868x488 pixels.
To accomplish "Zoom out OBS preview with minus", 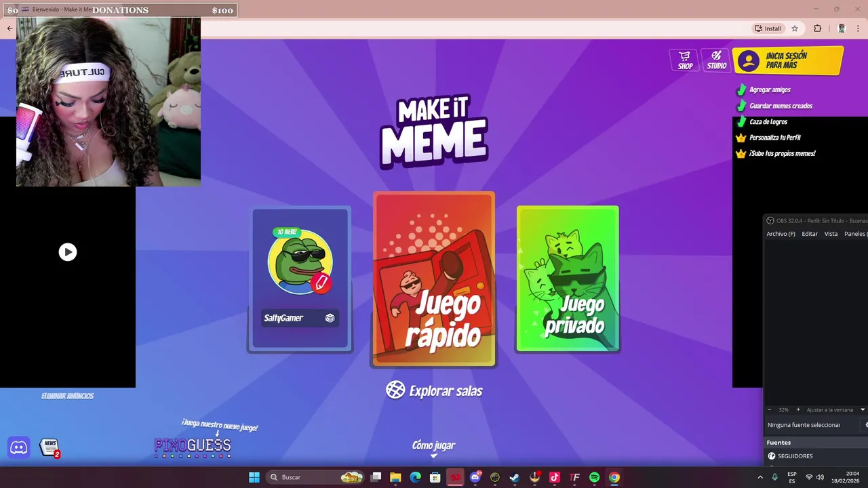I will point(769,409).
